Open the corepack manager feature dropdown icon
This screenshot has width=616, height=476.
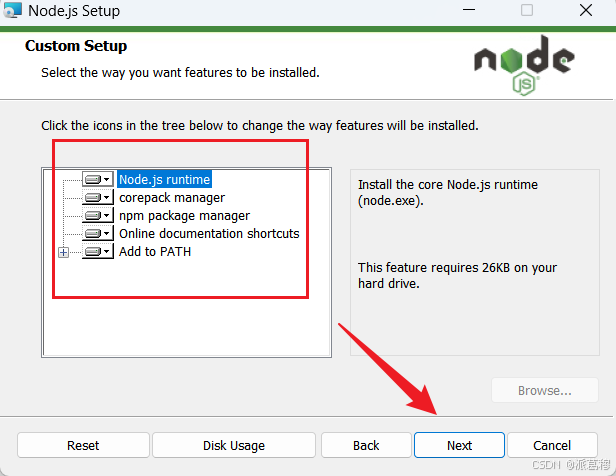tap(98, 198)
